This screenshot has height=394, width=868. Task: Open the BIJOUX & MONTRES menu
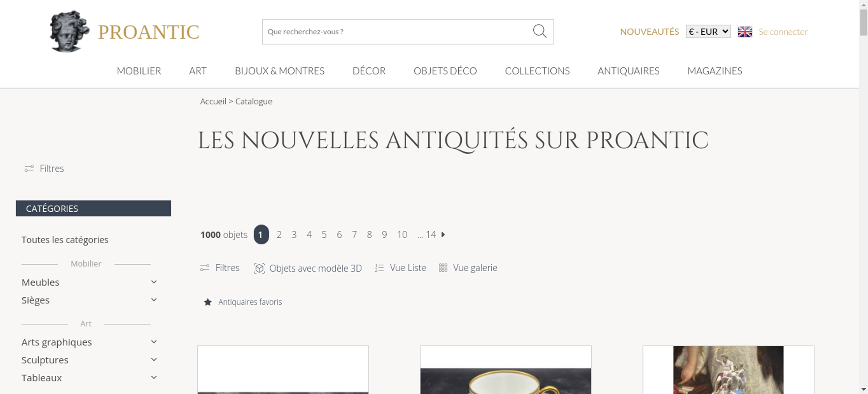pos(279,71)
